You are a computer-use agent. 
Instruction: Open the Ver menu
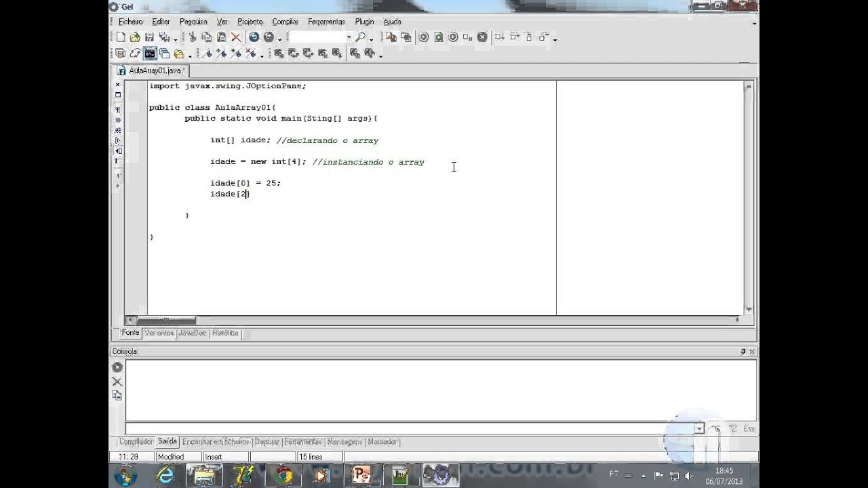coord(222,22)
